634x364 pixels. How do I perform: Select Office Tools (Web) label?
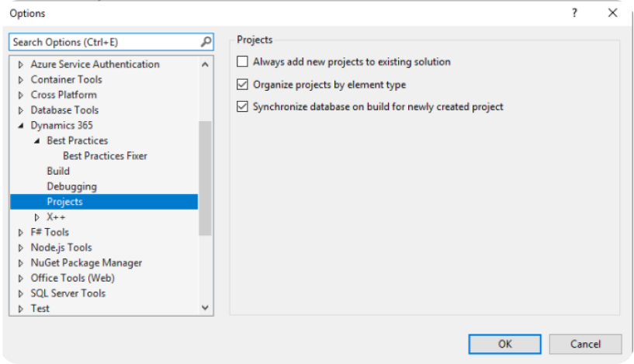coord(73,279)
